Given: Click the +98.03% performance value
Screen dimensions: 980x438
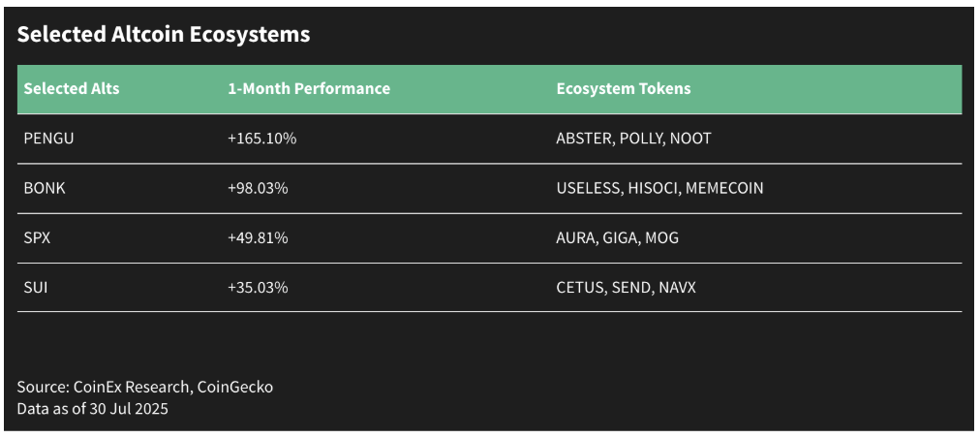Looking at the screenshot, I should tap(258, 188).
